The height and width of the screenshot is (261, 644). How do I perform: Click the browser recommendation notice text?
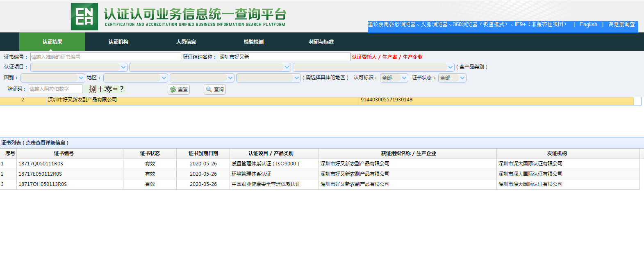pyautogui.click(x=467, y=25)
